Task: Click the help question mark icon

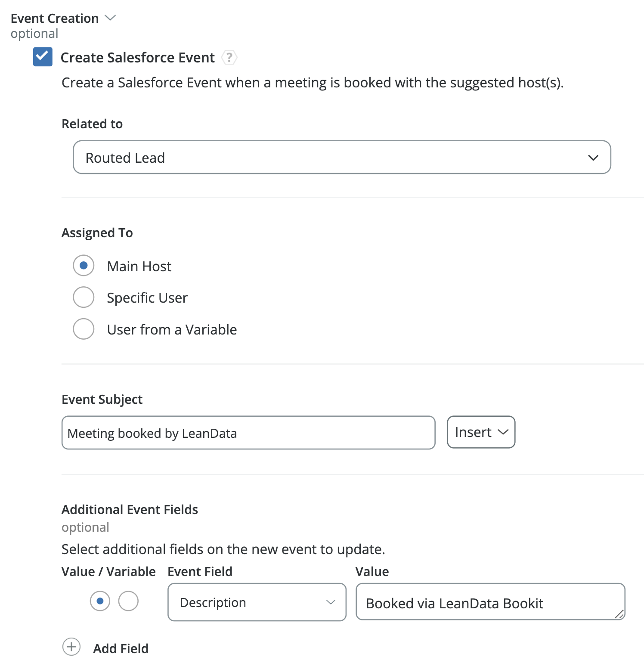Action: pos(229,58)
